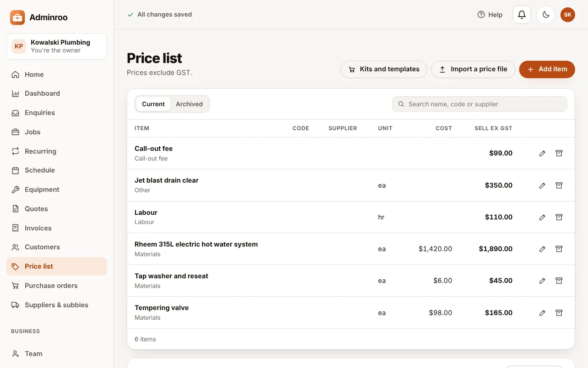
Task: Click the Add item button
Action: [547, 69]
